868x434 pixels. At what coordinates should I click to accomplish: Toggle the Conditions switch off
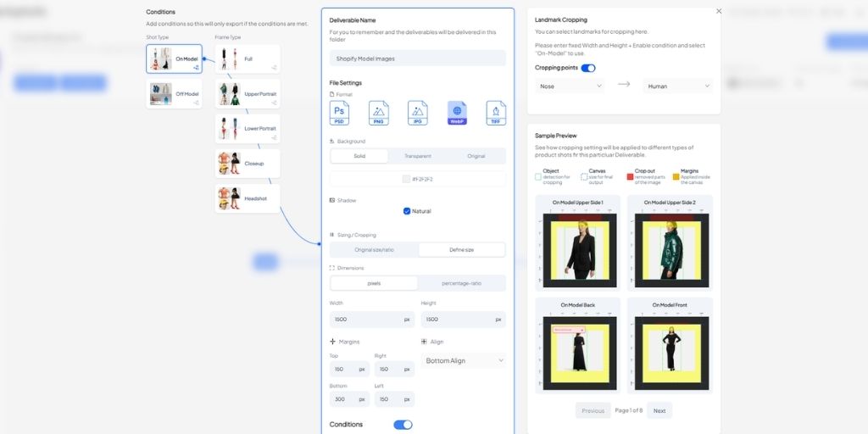coord(403,425)
